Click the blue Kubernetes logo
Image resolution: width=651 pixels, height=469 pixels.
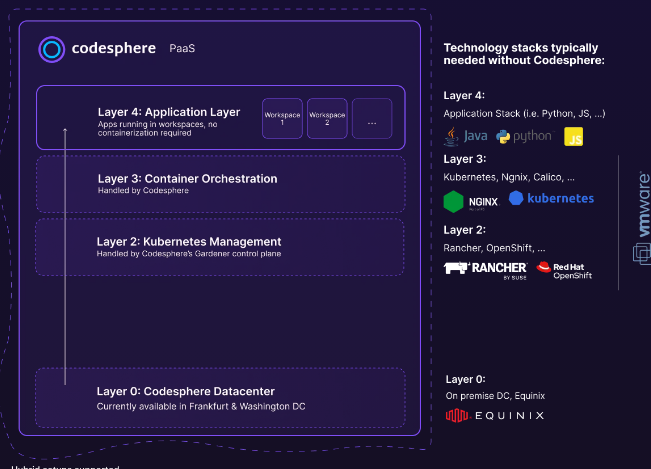coord(551,198)
